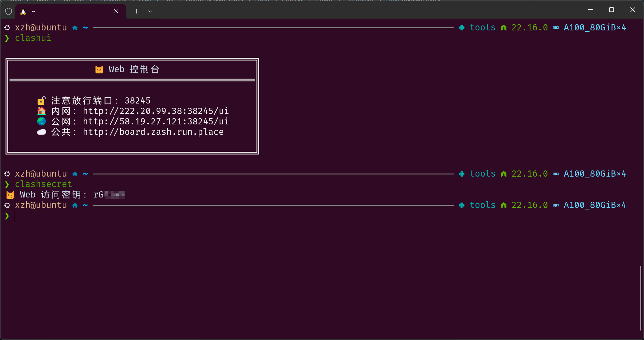Click the "Web 访问密钥:" label

(x=53, y=195)
